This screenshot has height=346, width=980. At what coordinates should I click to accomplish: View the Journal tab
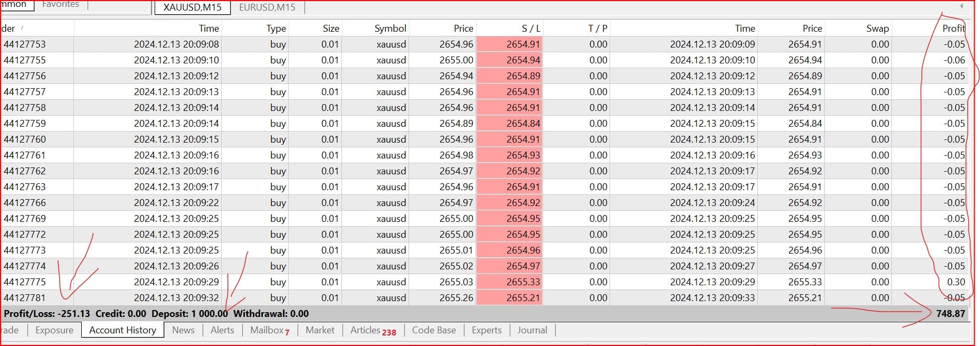pos(532,330)
